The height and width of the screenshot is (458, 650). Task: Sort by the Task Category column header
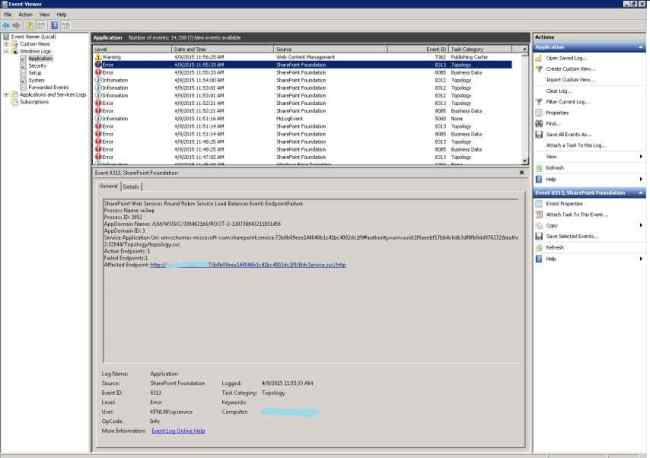480,49
